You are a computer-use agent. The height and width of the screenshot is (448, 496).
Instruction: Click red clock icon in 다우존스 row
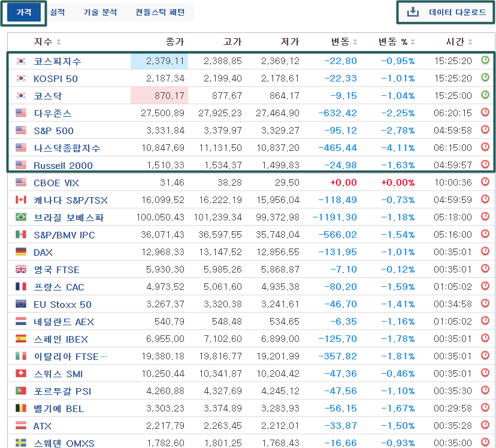pyautogui.click(x=485, y=112)
